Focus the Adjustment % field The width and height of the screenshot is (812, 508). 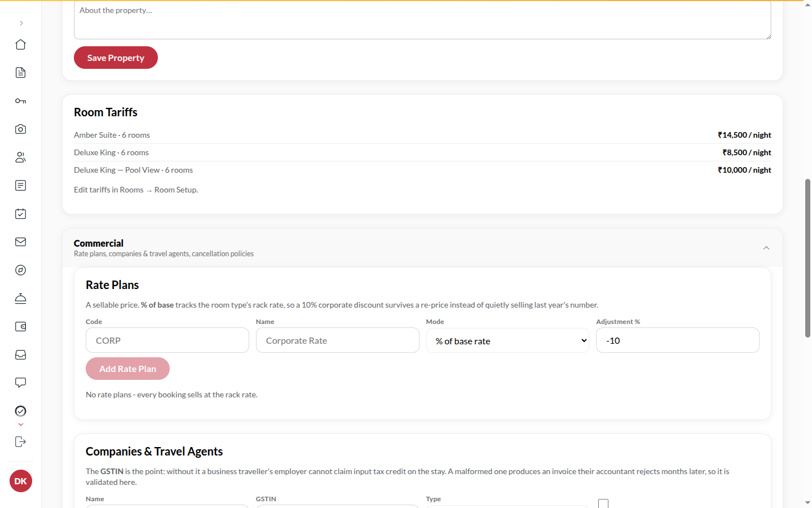tap(678, 340)
